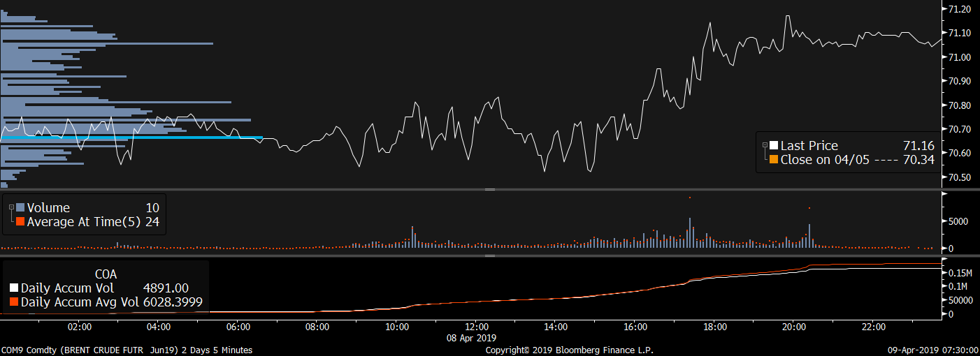Image resolution: width=980 pixels, height=356 pixels.
Task: Select the Volume legend label
Action: [x=48, y=207]
